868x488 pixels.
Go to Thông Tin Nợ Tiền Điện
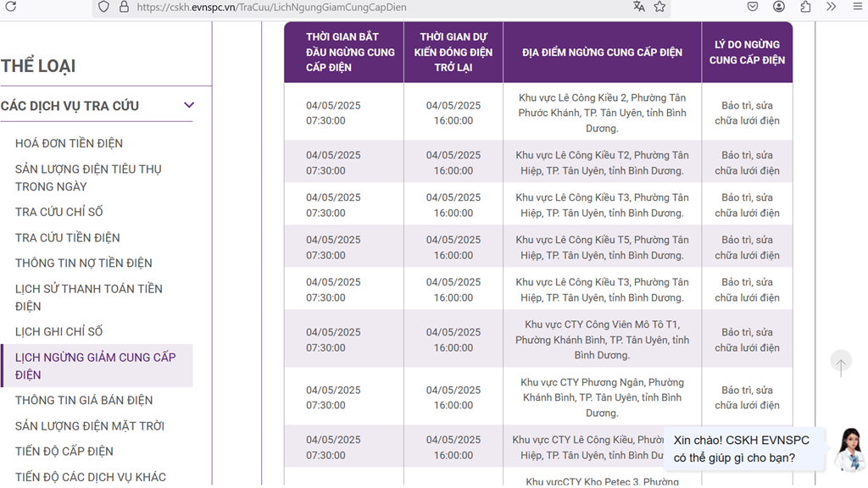tap(83, 263)
